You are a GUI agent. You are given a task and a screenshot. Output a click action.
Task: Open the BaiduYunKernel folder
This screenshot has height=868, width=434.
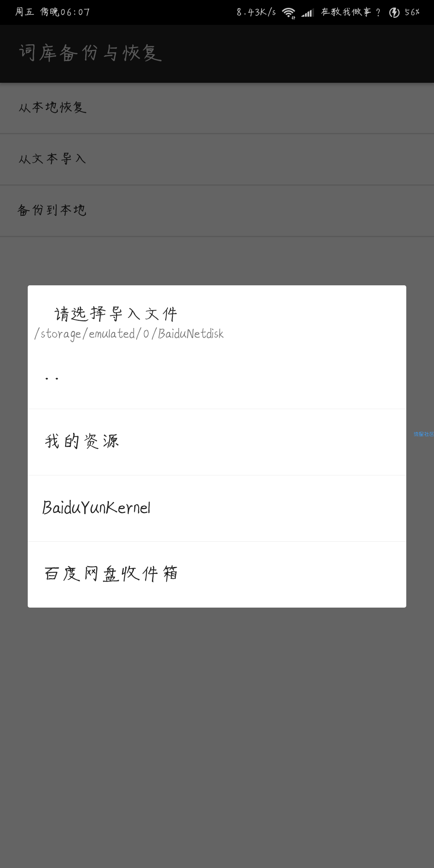(217, 508)
